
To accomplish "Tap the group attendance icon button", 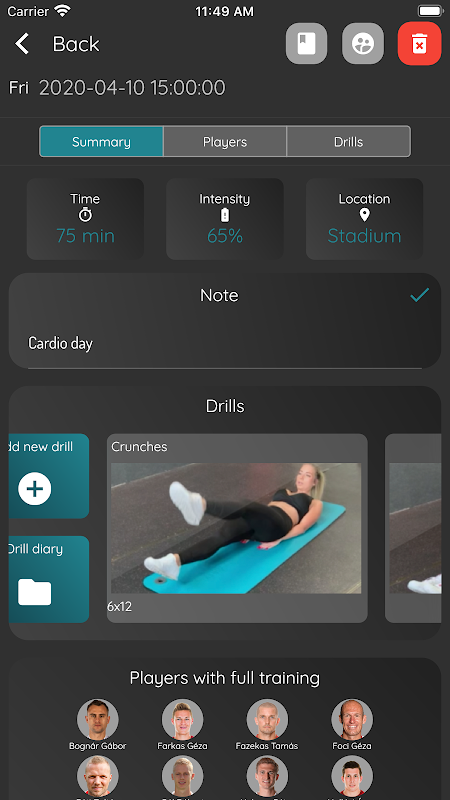I will (x=363, y=43).
